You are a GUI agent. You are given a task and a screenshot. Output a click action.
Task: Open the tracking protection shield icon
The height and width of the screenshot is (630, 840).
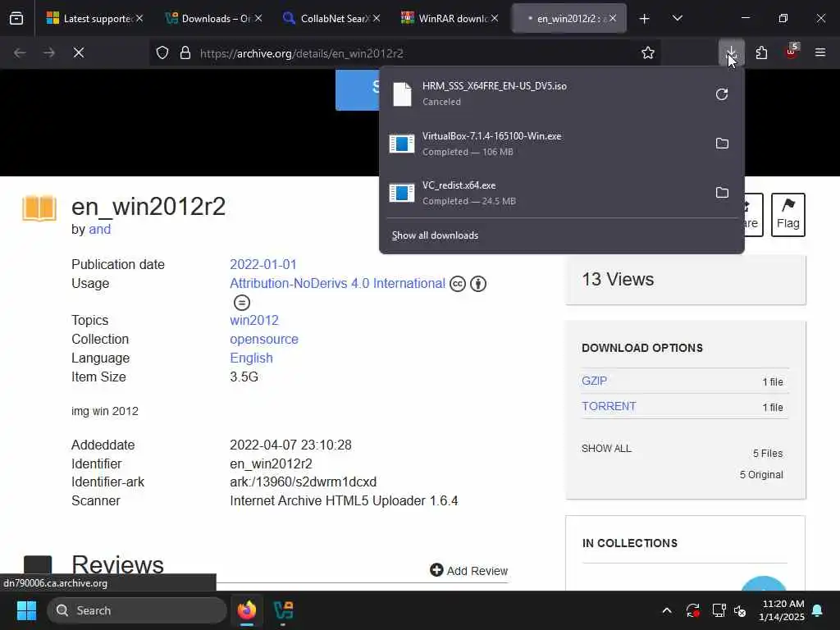pyautogui.click(x=162, y=53)
